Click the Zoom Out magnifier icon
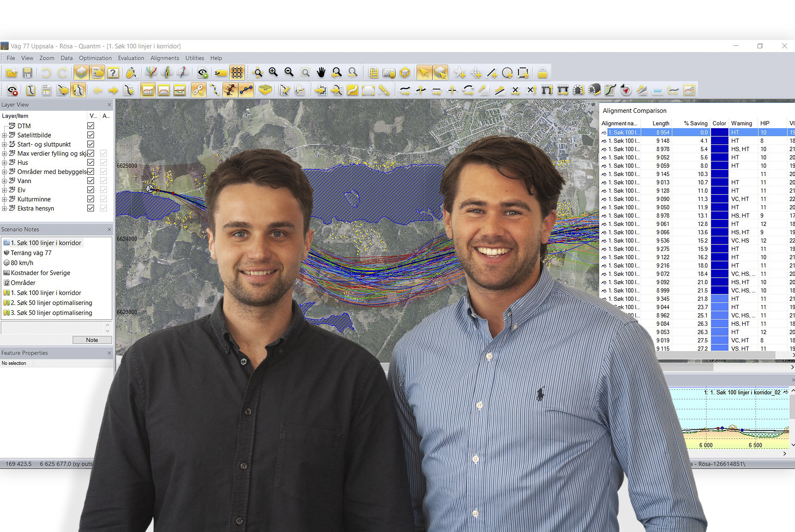The height and width of the screenshot is (532, 795). [x=289, y=72]
